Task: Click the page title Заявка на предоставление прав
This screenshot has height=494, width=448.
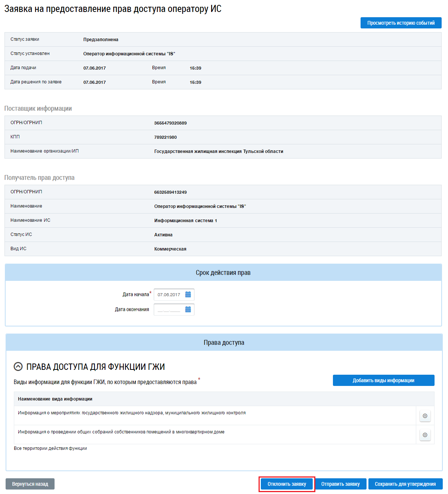Action: [x=113, y=9]
